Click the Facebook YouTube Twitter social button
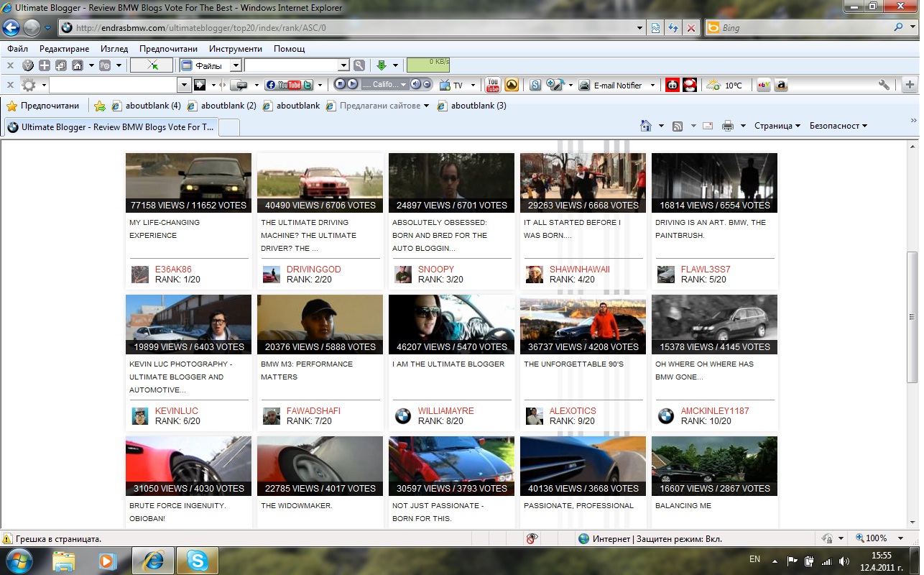The width and height of the screenshot is (924, 575). tap(289, 85)
